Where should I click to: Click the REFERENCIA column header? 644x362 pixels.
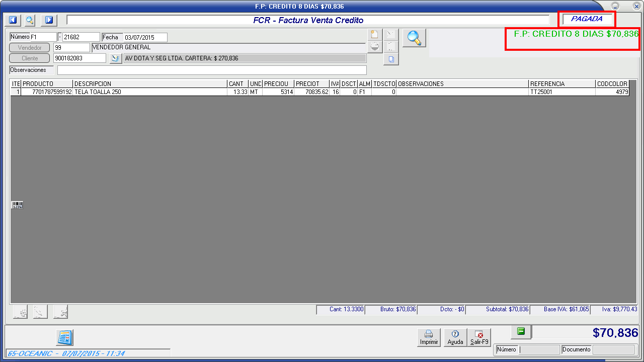pyautogui.click(x=561, y=84)
